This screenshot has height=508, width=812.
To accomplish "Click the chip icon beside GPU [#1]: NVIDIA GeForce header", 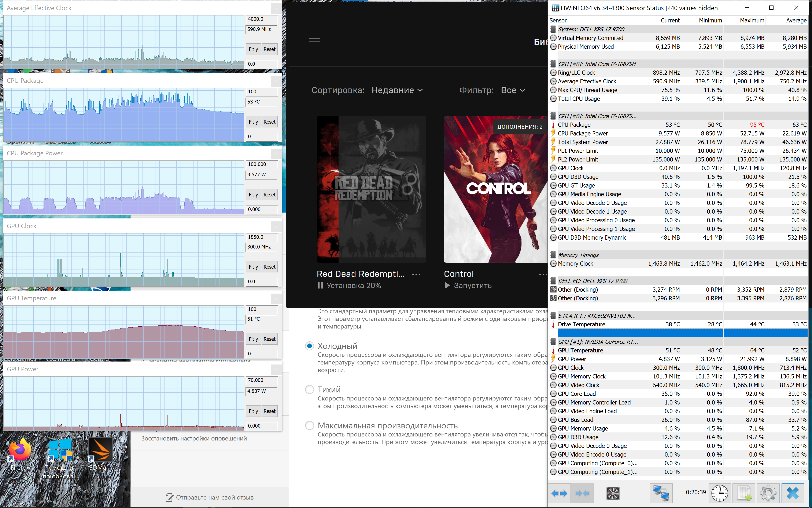I will [x=553, y=342].
